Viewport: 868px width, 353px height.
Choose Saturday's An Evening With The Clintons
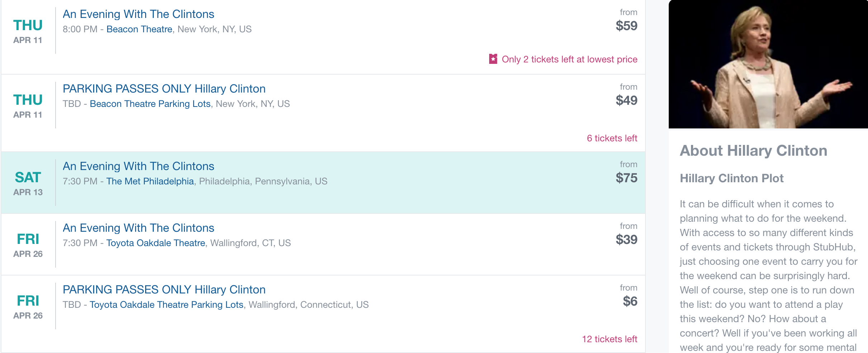click(138, 166)
